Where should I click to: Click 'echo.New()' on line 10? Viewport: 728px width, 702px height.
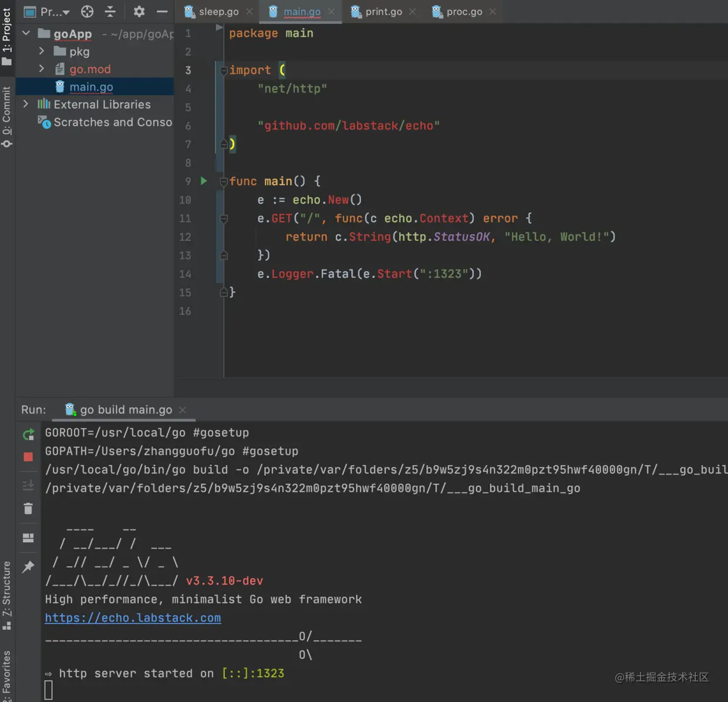pos(328,200)
